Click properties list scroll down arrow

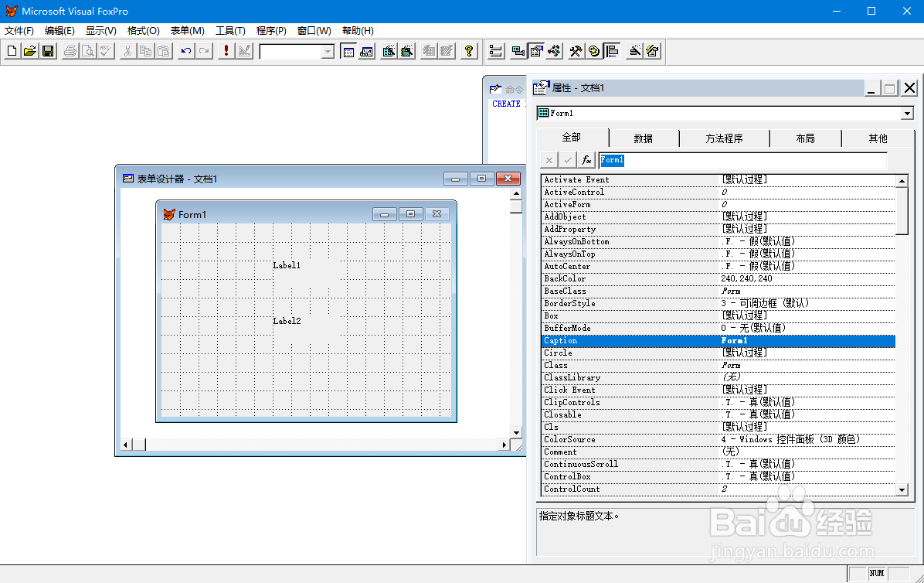tap(902, 489)
